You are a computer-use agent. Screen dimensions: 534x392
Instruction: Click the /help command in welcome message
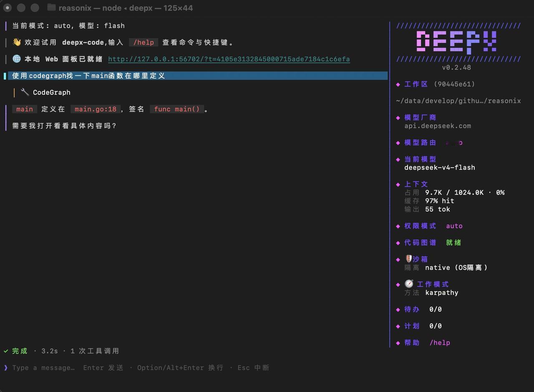[x=144, y=43]
